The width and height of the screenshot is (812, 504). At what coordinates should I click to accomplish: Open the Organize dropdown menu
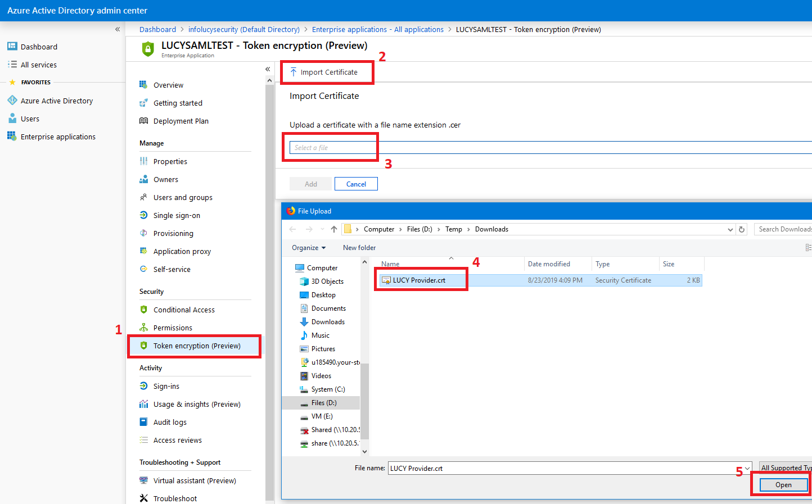click(309, 248)
